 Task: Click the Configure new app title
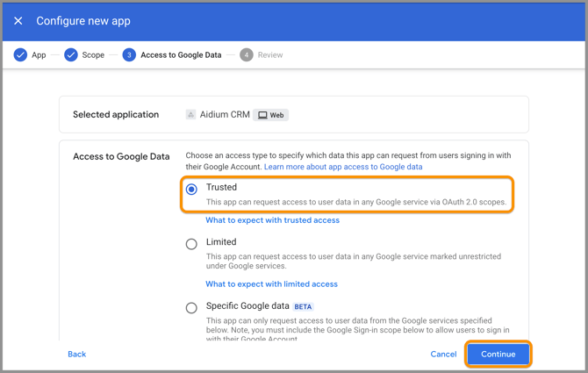pyautogui.click(x=83, y=21)
